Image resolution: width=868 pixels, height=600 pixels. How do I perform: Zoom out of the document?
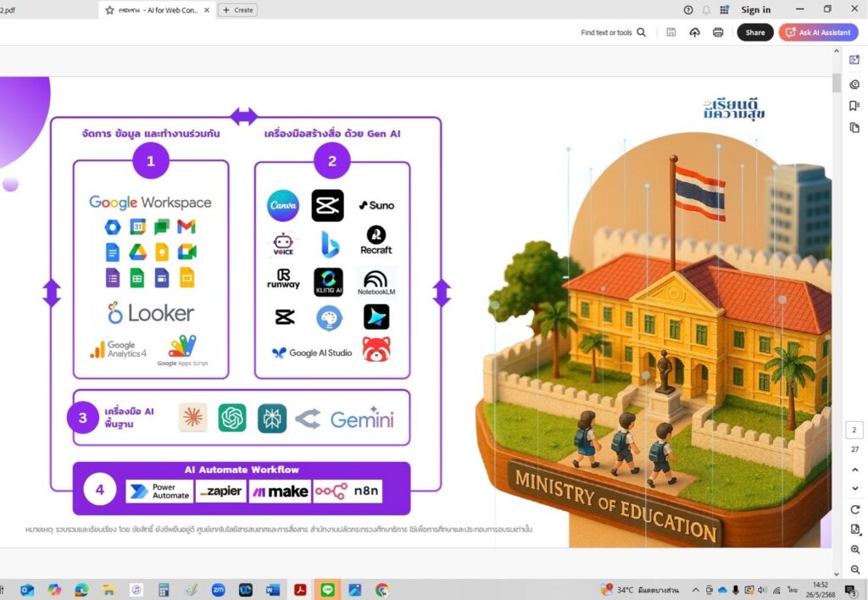[854, 569]
